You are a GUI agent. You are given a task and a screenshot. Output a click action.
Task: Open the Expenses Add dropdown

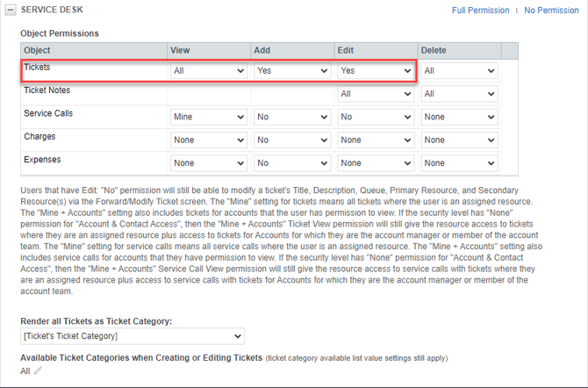[292, 163]
